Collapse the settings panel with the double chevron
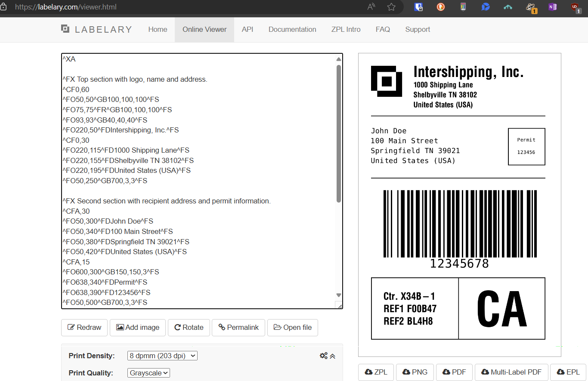The image size is (588, 381). point(332,356)
